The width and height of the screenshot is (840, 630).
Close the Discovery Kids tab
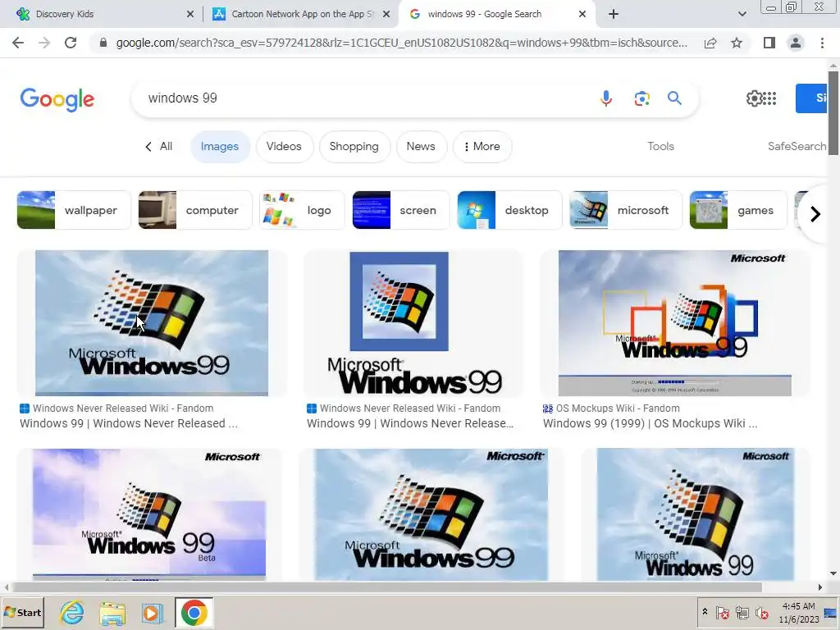190,15
